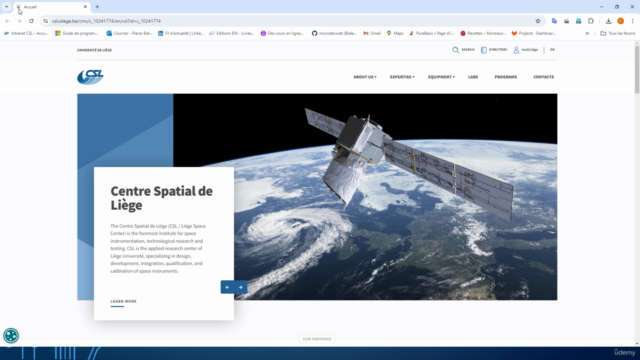Open the Chrome profile avatar
Screen dimensions: 640x360
coord(620,21)
